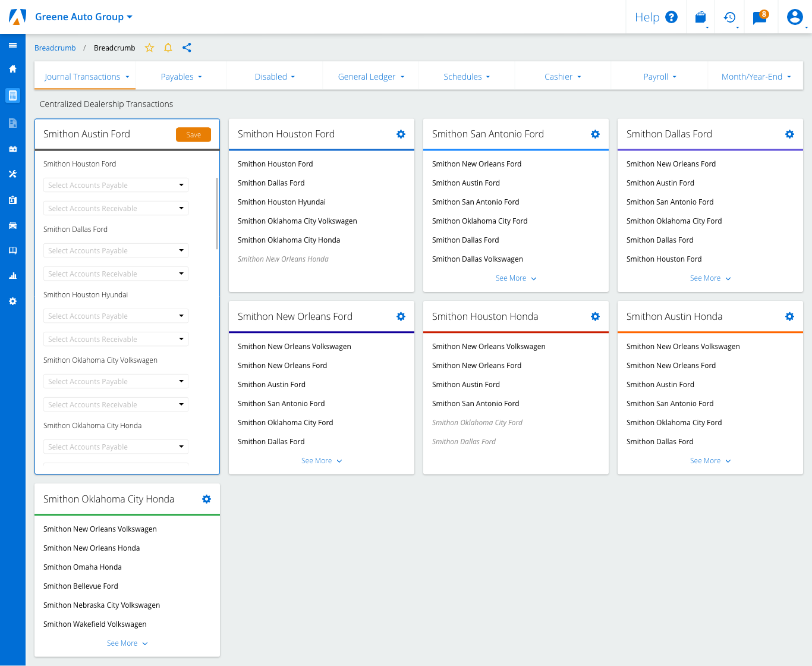The image size is (812, 666).
Task: Open settings gear for Smithon Austin Honda
Action: pyautogui.click(x=789, y=317)
